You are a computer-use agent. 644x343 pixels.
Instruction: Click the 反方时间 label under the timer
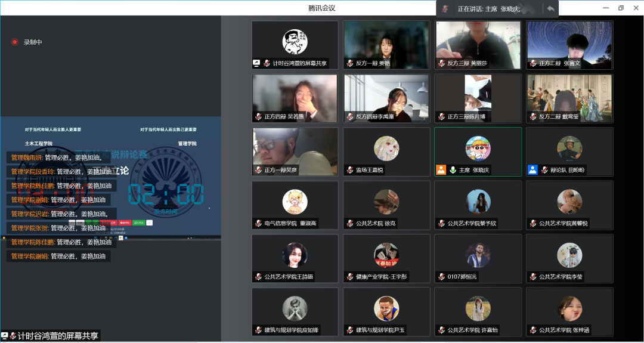click(166, 212)
